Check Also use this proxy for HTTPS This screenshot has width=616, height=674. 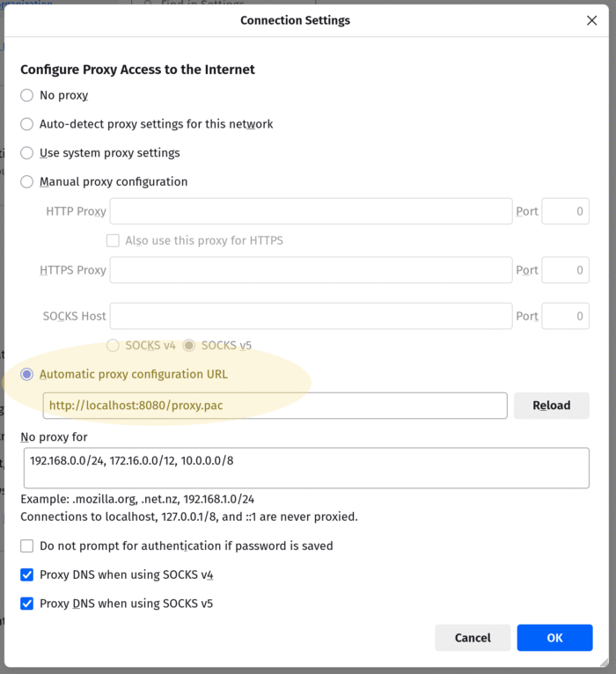point(113,240)
